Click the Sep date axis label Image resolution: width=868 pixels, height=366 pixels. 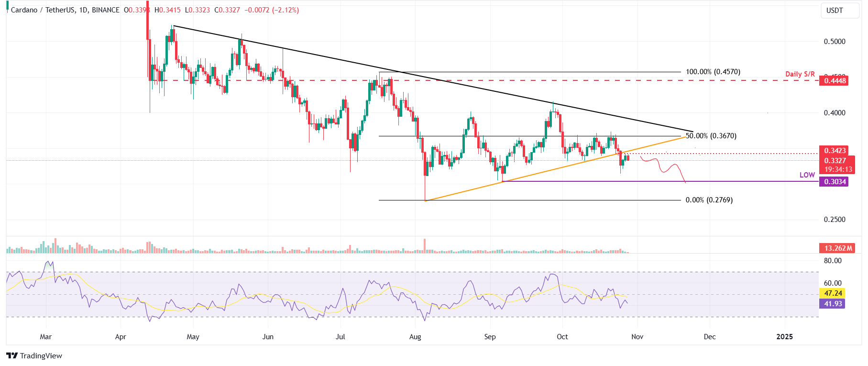tap(490, 337)
